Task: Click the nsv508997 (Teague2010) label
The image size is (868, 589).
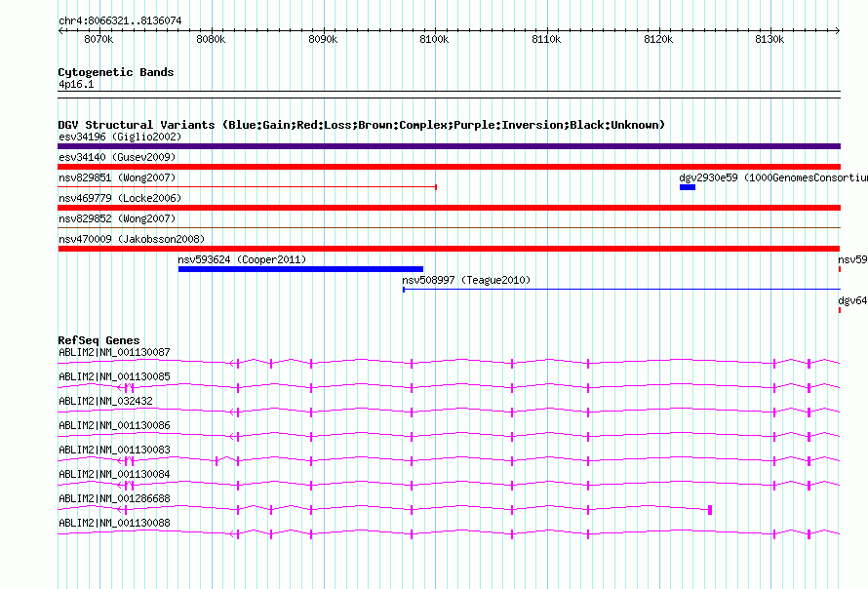Action: coord(466,280)
